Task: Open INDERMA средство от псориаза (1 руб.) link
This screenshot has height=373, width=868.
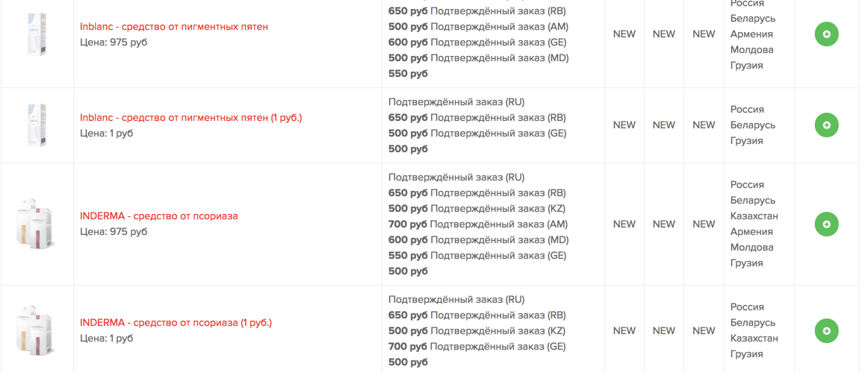Action: tap(176, 323)
